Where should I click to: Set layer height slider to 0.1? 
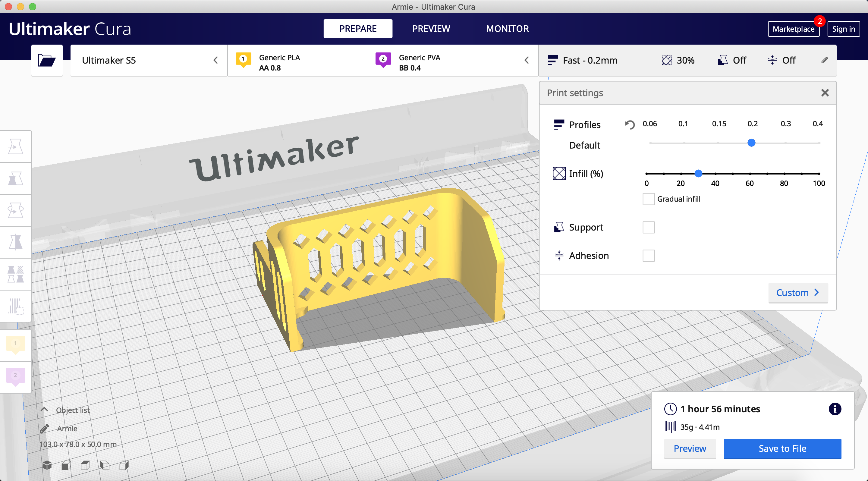point(684,143)
